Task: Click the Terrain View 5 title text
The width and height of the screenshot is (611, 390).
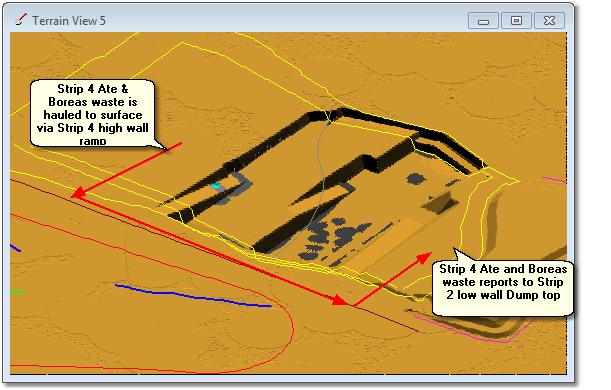Action: click(x=69, y=21)
